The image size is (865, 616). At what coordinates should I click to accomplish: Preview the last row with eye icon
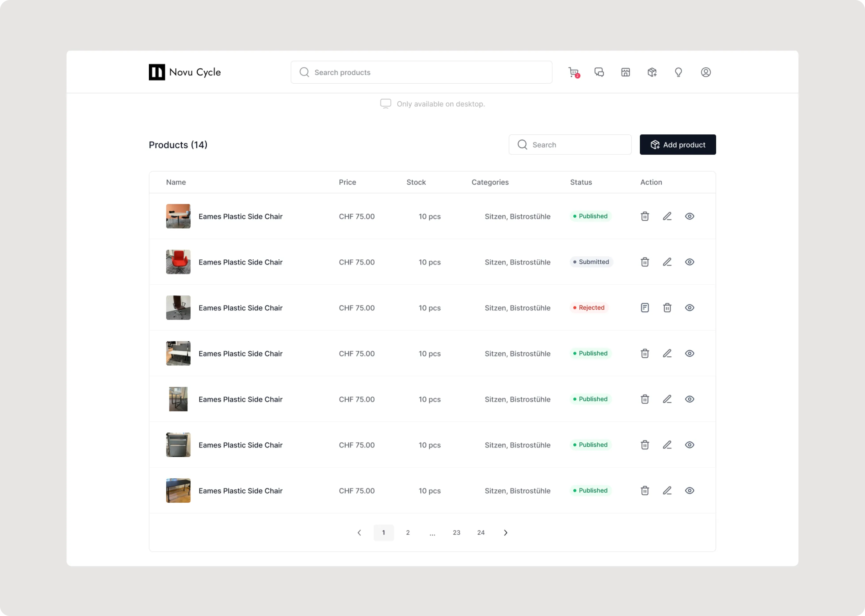click(x=690, y=490)
